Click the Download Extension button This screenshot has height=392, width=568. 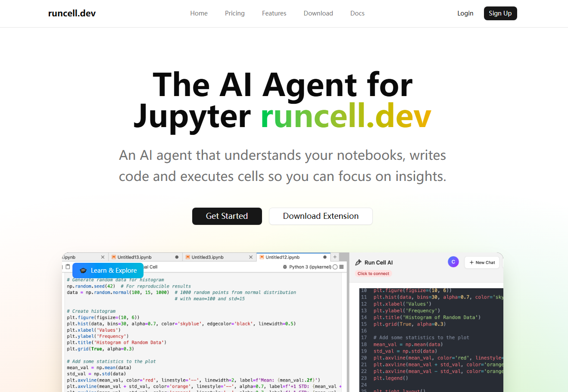(x=321, y=216)
